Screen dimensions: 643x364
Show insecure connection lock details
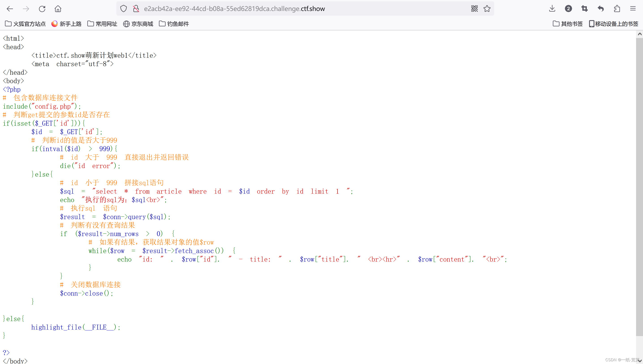[136, 9]
